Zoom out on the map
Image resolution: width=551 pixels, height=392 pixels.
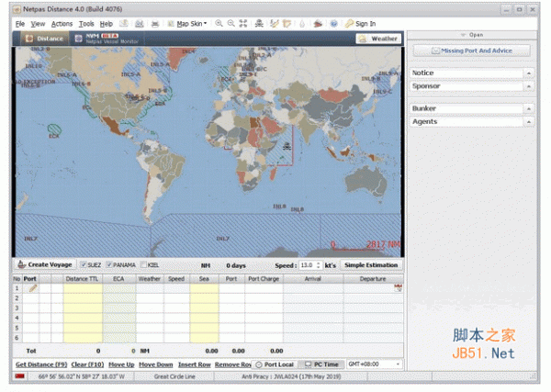point(231,24)
